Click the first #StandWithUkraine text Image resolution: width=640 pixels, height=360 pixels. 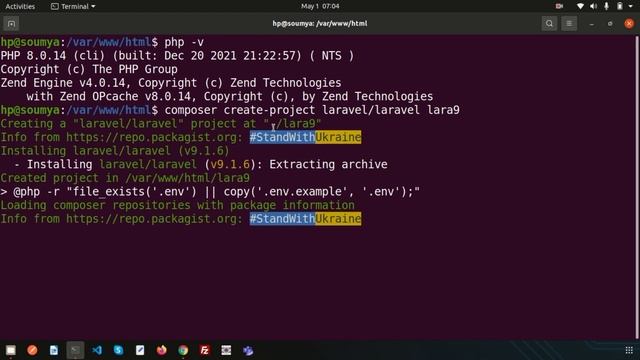pos(305,137)
